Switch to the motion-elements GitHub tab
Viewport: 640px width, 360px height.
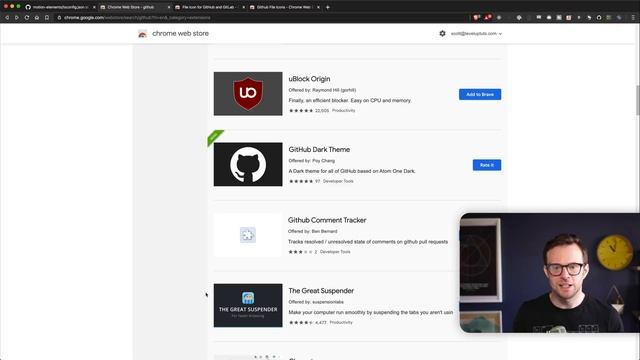[60, 7]
